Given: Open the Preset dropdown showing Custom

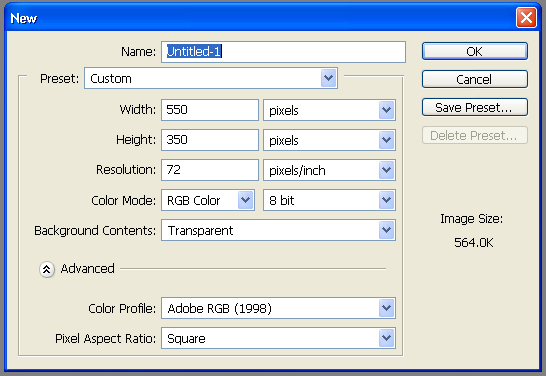Looking at the screenshot, I should [211, 78].
